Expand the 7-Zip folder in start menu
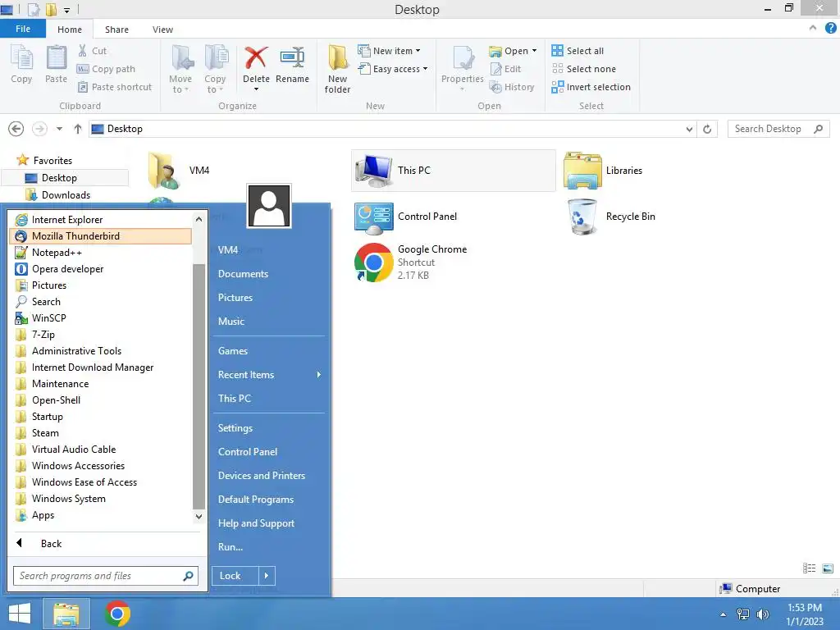Screen dimensions: 840x630 [x=100, y=335]
